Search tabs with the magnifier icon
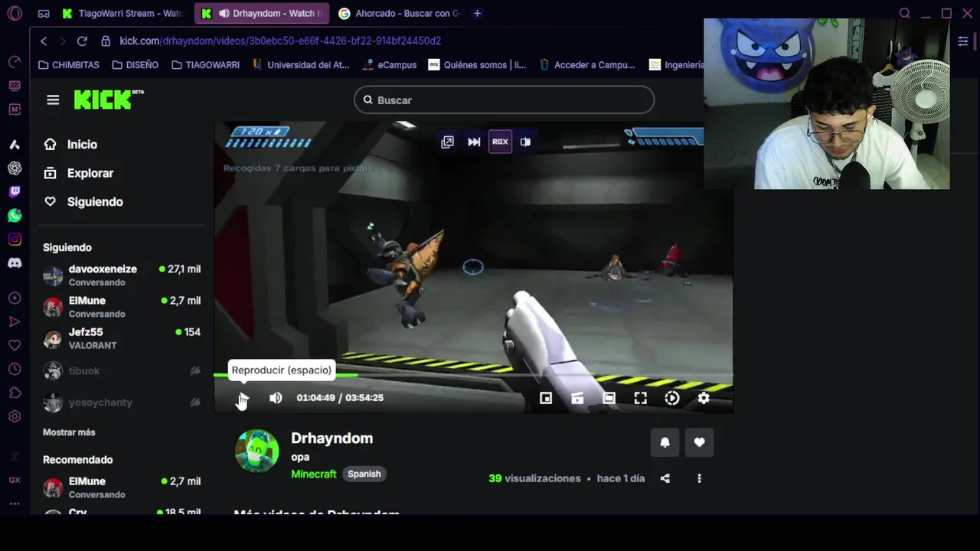980x551 pixels. coord(905,13)
